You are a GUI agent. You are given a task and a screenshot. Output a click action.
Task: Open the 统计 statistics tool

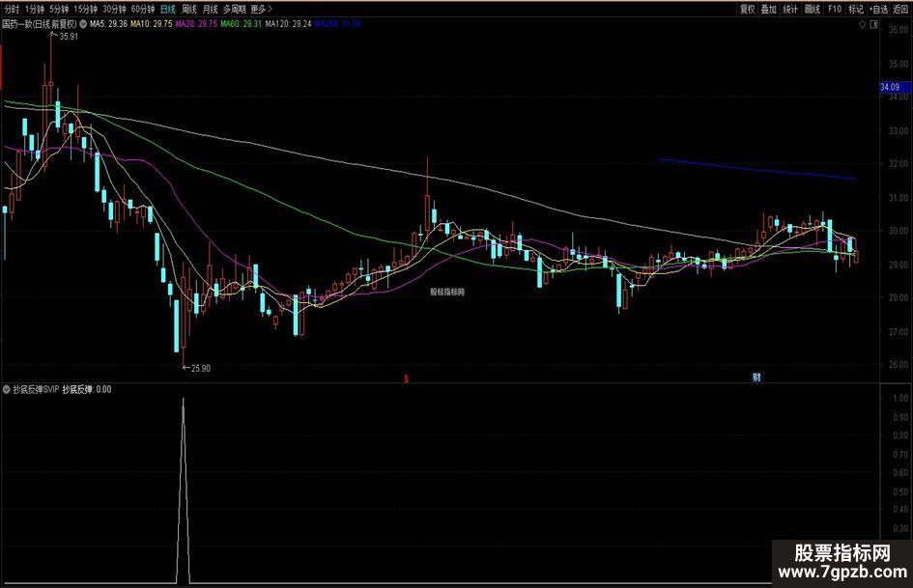[790, 9]
